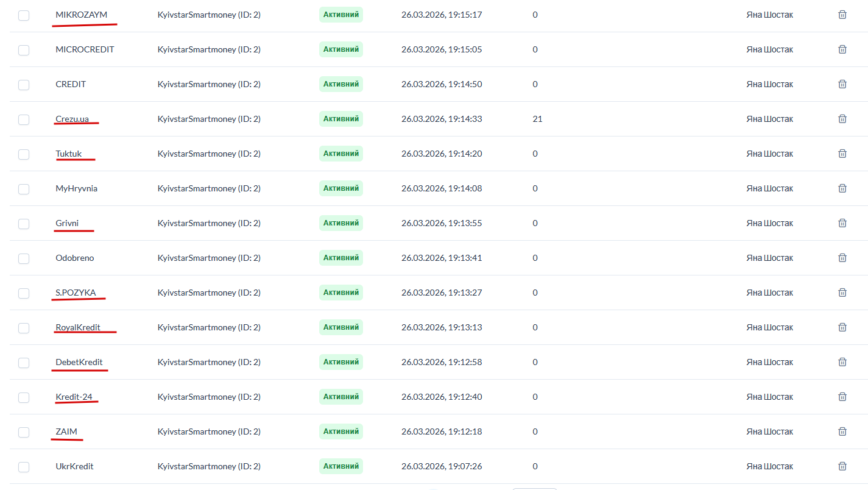Click Яна Шостак in the Grivni row
The width and height of the screenshot is (868, 490).
tap(770, 223)
